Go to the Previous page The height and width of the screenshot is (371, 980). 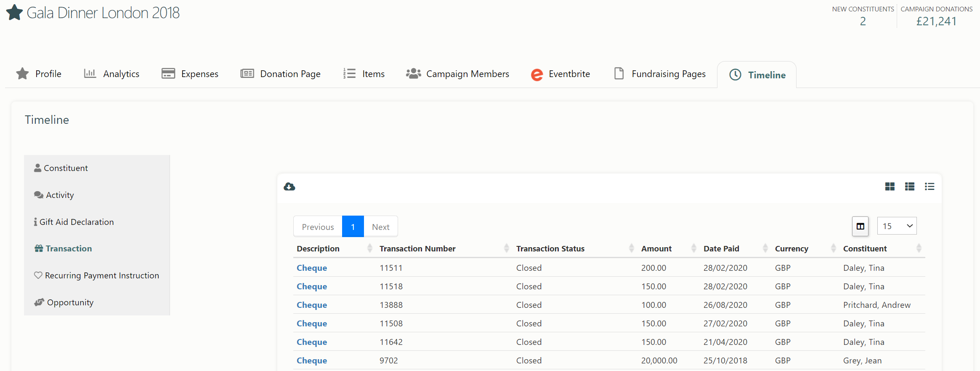[318, 227]
